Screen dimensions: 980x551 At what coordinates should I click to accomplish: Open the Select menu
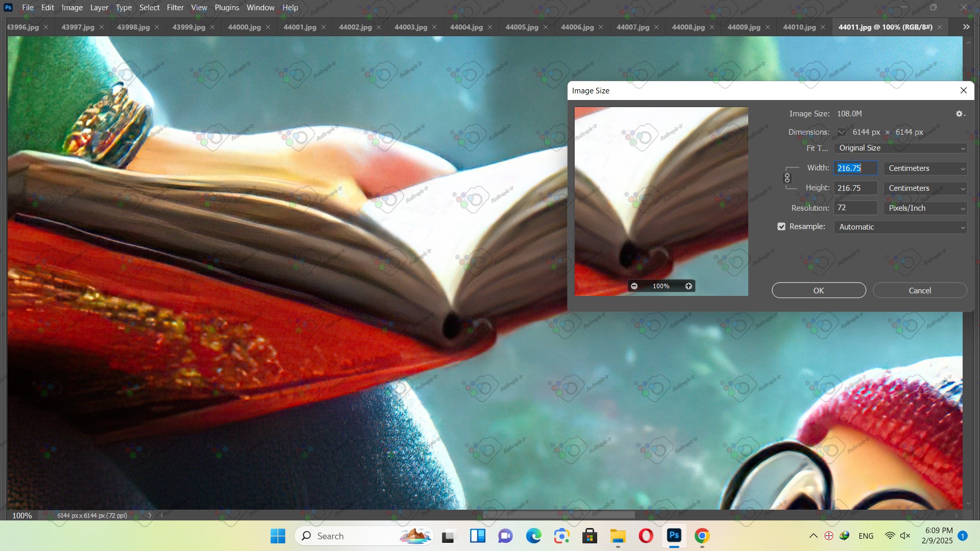click(x=150, y=8)
